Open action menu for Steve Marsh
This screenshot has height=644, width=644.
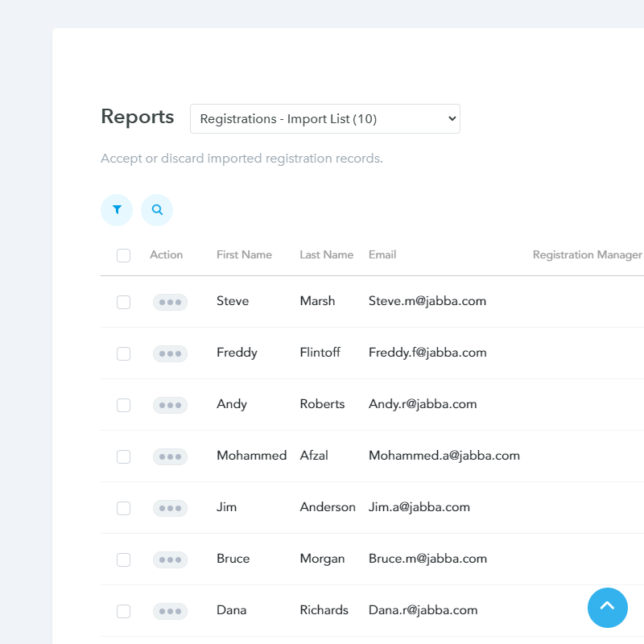[x=170, y=302]
